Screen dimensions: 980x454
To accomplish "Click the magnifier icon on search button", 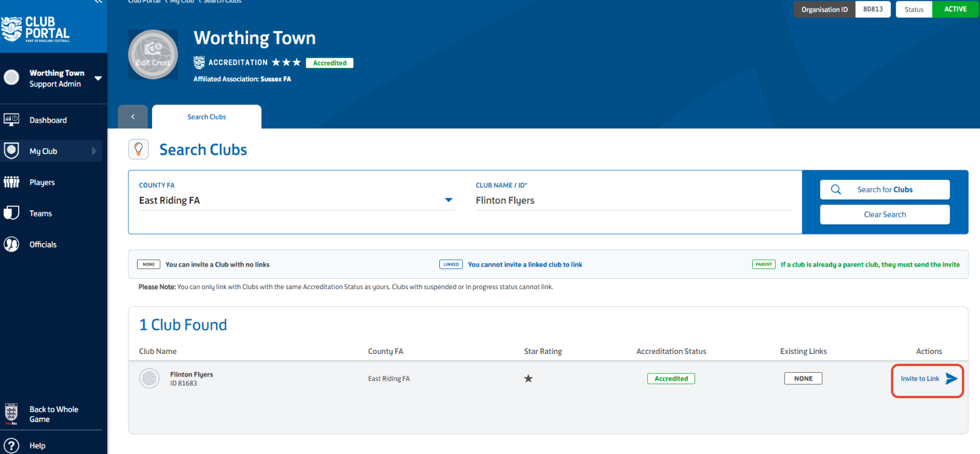I will click(836, 189).
